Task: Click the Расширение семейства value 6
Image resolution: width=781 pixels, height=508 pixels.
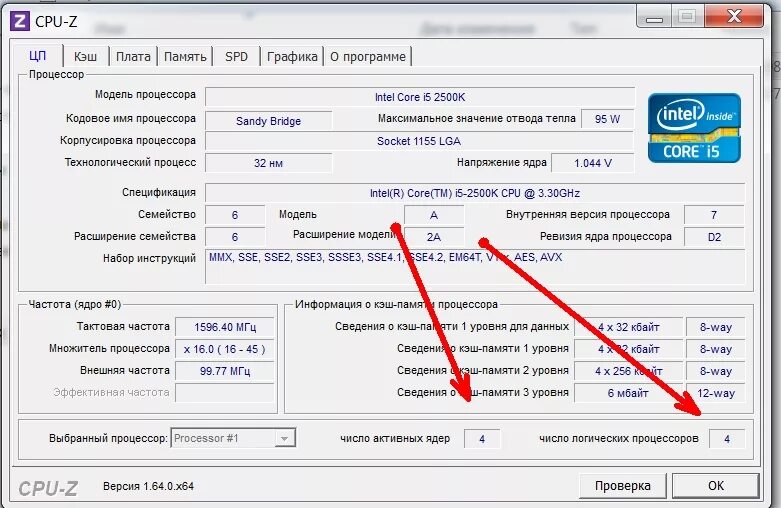Action: 235,237
